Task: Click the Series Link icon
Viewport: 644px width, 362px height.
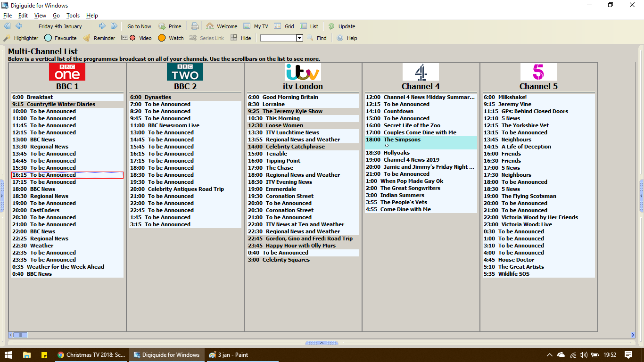Action: pyautogui.click(x=193, y=38)
